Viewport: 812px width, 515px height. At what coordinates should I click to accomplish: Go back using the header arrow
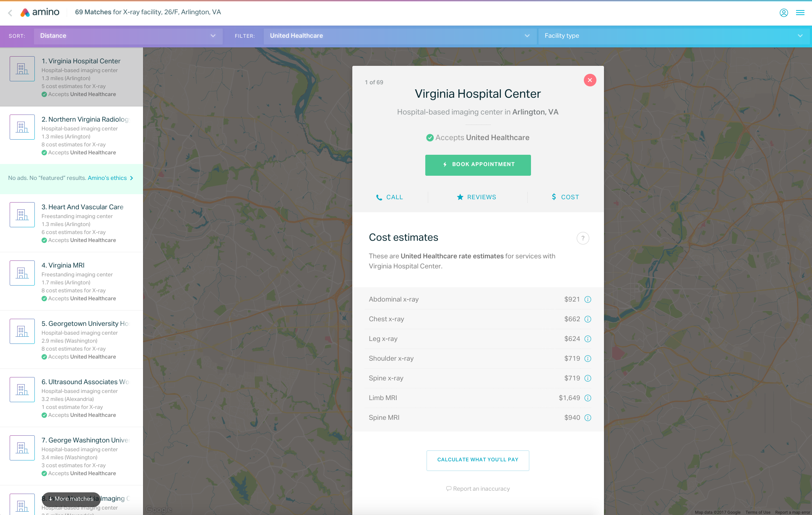coord(10,13)
